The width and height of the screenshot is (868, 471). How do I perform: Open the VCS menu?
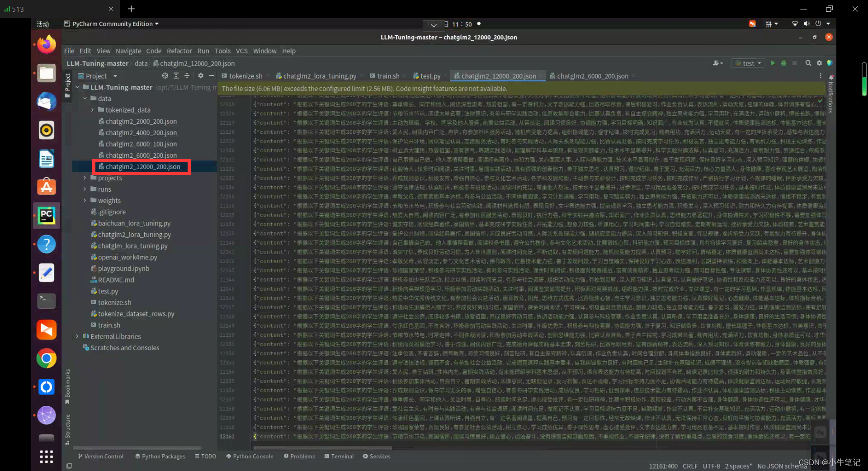point(242,51)
